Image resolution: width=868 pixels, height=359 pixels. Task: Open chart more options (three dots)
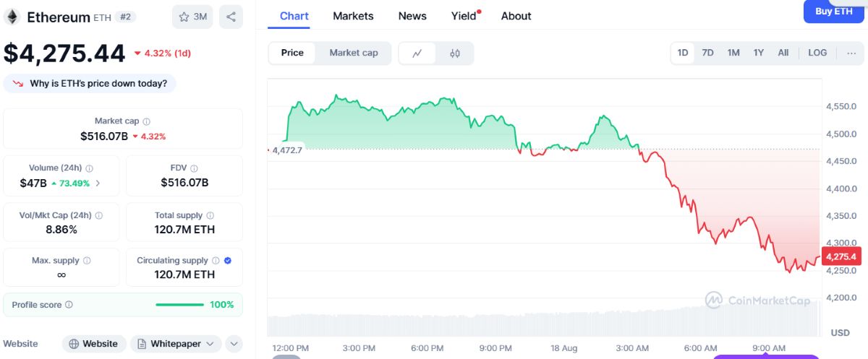(x=851, y=53)
